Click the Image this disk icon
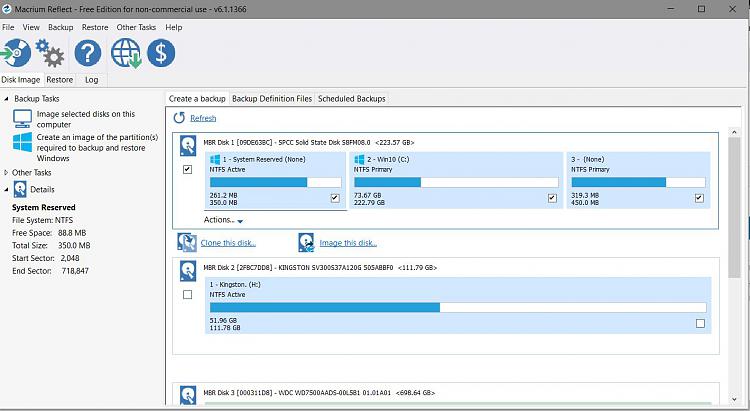This screenshot has width=750, height=411. [306, 243]
